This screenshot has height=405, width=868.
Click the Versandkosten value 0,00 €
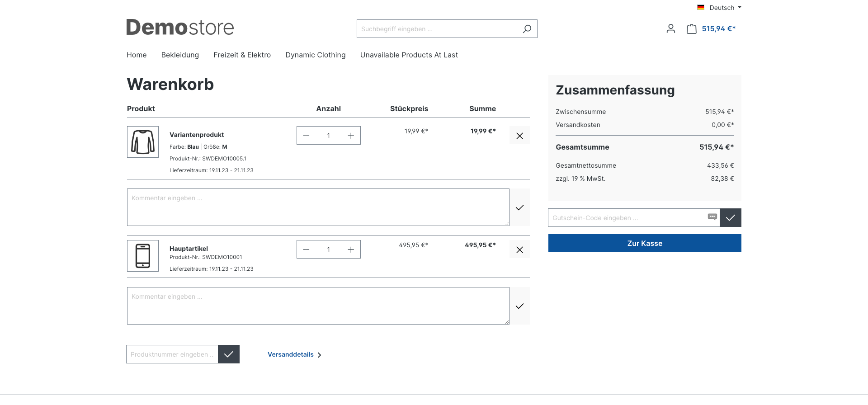(722, 125)
